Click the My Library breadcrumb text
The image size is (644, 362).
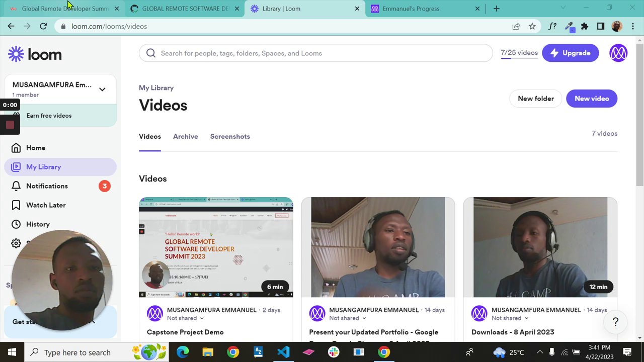click(x=156, y=88)
